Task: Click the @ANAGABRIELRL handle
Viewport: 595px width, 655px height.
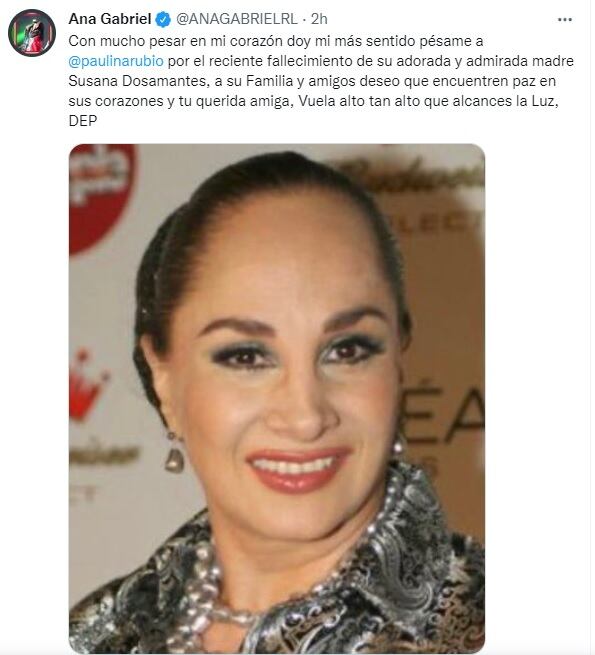Action: point(237,19)
